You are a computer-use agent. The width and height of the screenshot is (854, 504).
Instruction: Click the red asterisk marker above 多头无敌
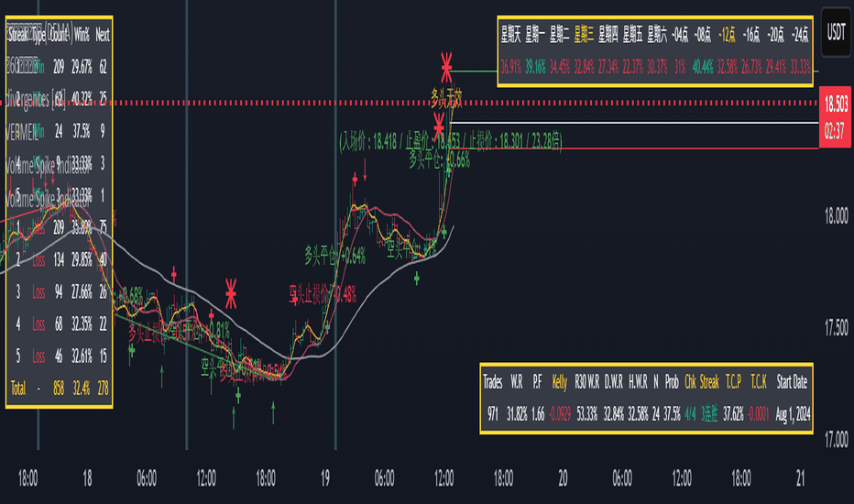coord(446,68)
